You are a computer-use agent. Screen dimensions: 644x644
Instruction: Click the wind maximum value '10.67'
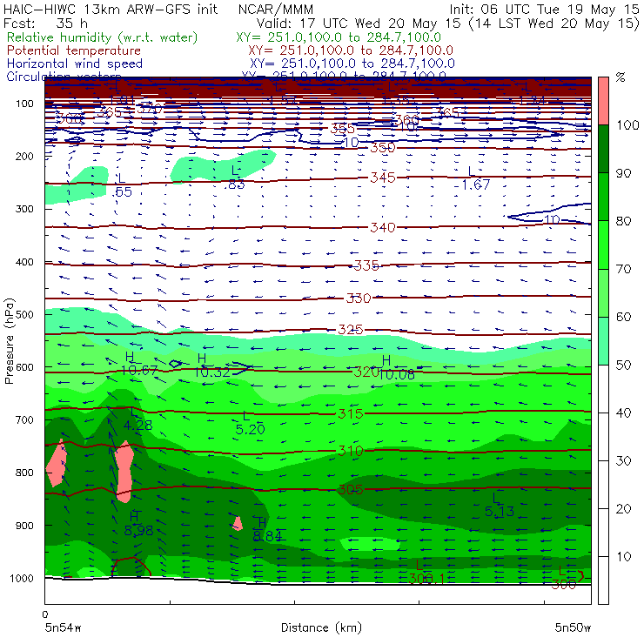[139, 371]
